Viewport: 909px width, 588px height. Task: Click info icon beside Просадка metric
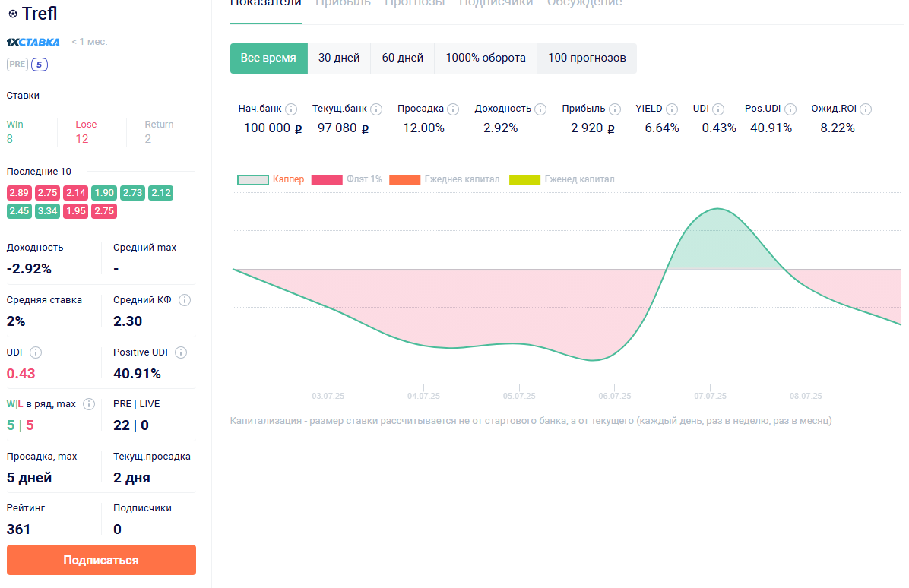pos(453,109)
